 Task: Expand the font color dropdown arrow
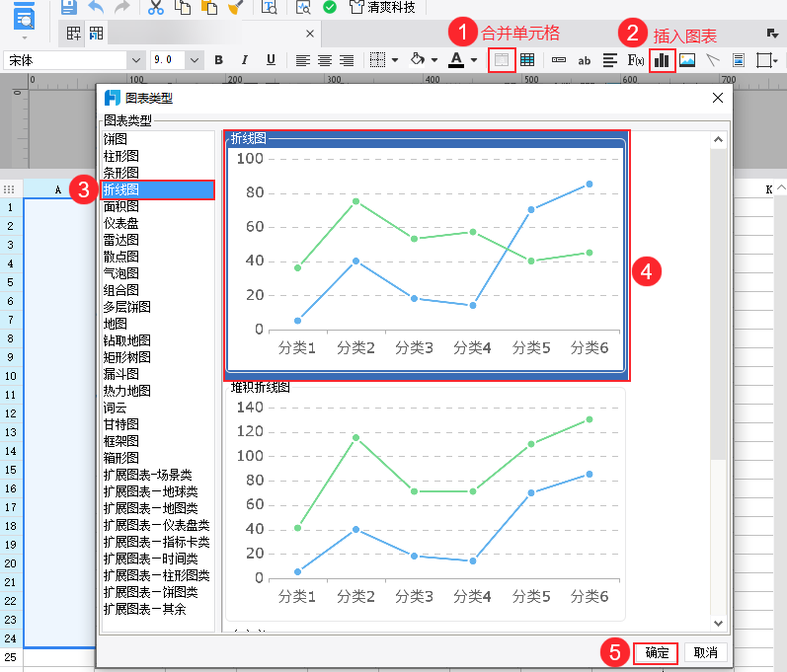474,60
